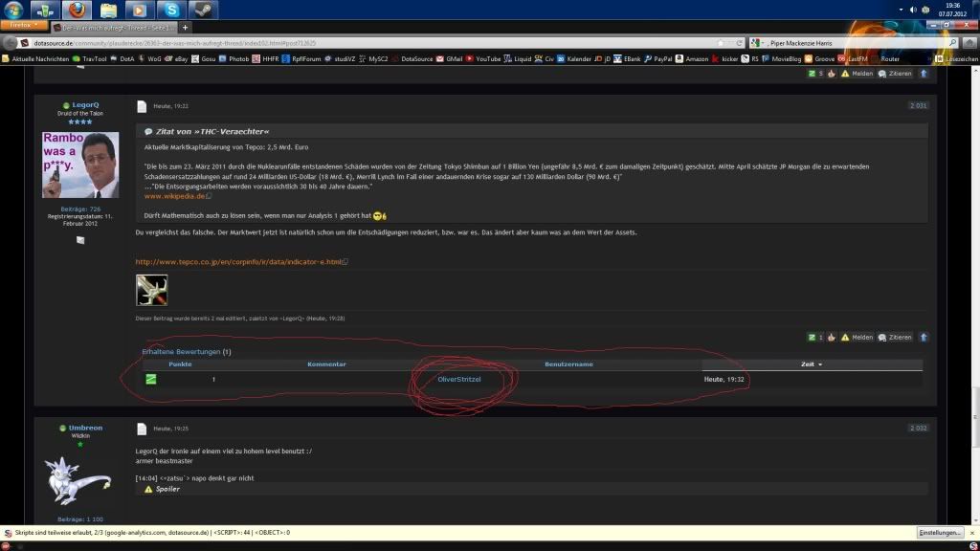Click the green rating icon on LegorQ's post
Viewport: 980px width, 551px height.
(x=812, y=338)
